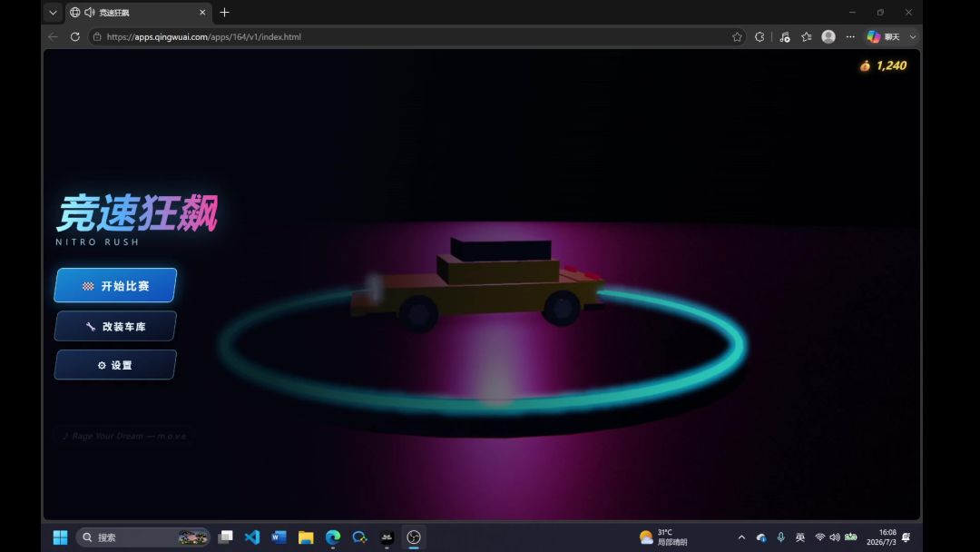This screenshot has height=552, width=980.
Task: Open File Explorer from the taskbar
Action: [x=306, y=537]
